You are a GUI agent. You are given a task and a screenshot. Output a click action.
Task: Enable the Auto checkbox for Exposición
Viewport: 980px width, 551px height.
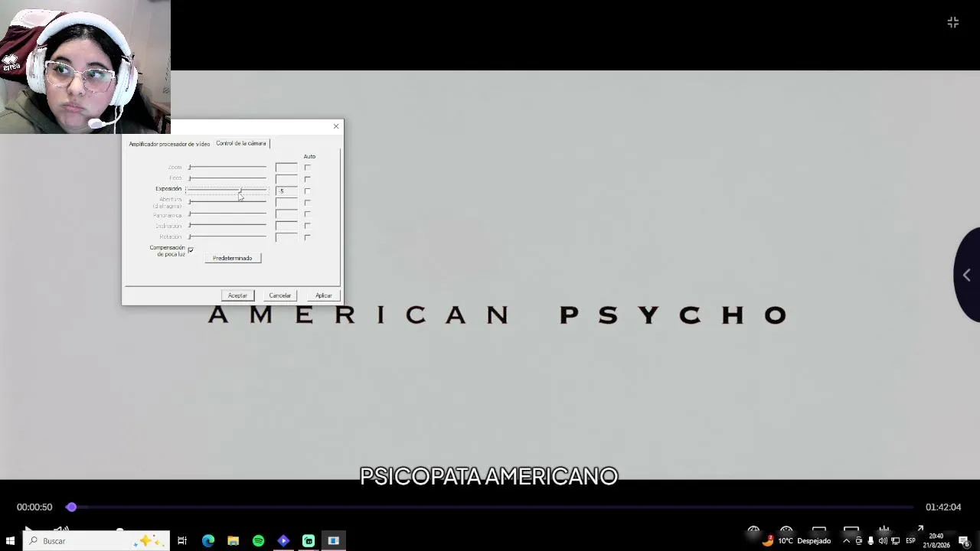click(x=307, y=191)
